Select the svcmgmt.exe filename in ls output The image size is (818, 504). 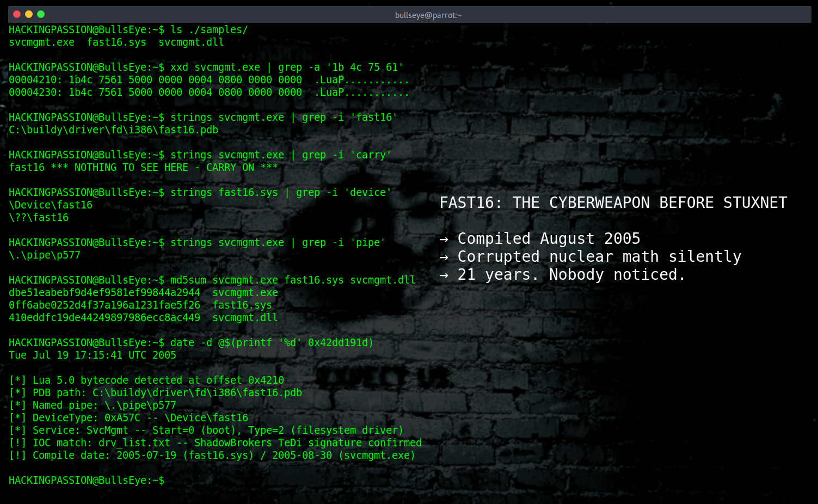pos(41,42)
